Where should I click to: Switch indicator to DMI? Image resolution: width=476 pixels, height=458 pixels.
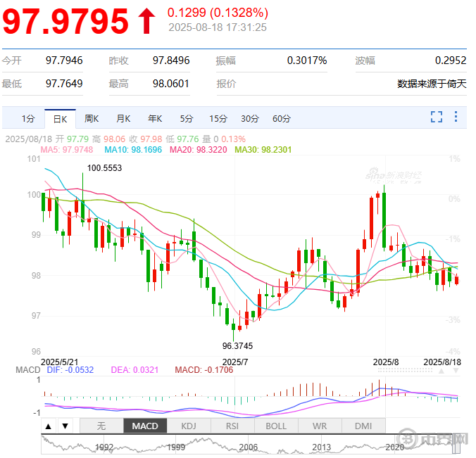click(363, 426)
